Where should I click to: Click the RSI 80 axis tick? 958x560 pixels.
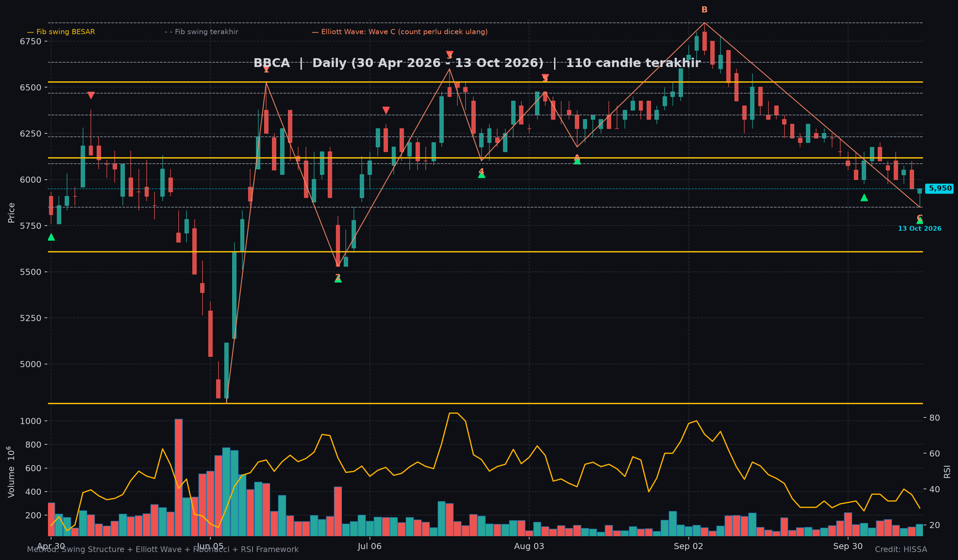[x=935, y=418]
